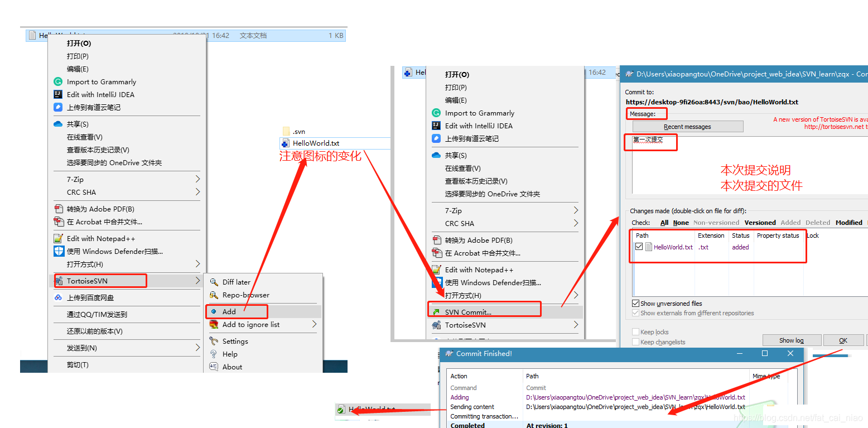Click the About icon in TortoiseSVN submenu

coord(214,367)
